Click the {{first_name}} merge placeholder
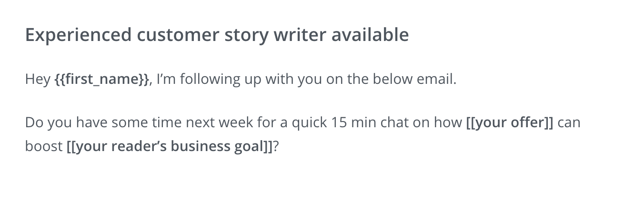The width and height of the screenshot is (644, 203). (102, 79)
